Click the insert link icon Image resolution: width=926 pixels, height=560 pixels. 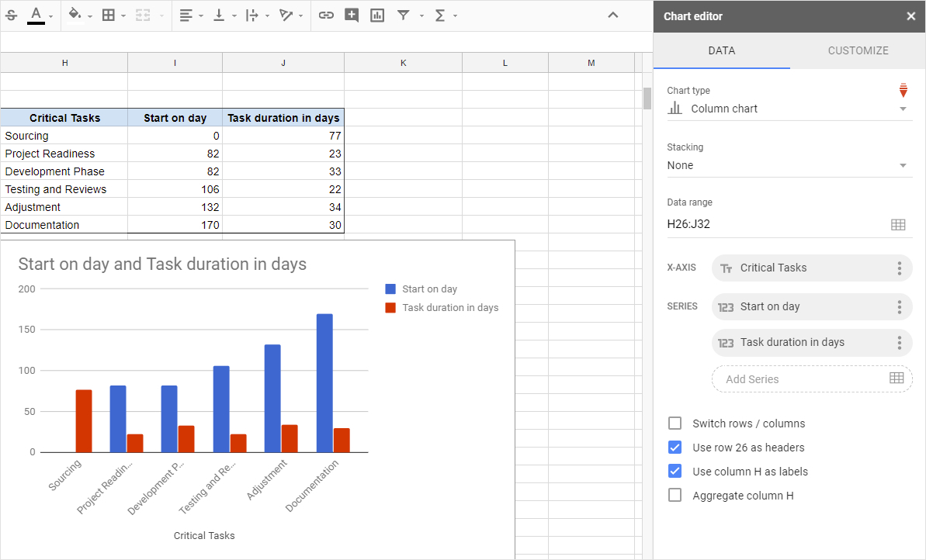327,15
